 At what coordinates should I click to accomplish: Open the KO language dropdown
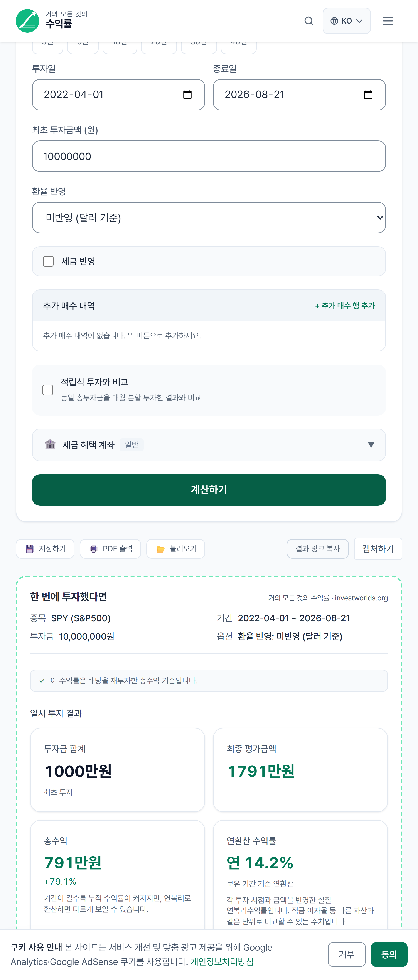coord(347,21)
